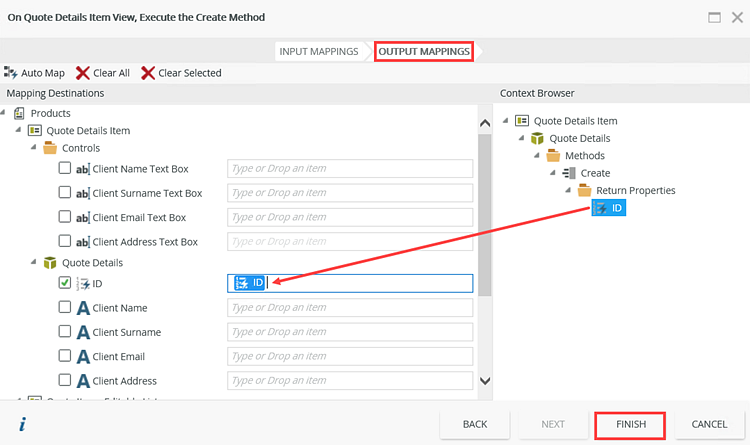Collapse the Controls tree node
The height and width of the screenshot is (445, 750).
pos(35,148)
